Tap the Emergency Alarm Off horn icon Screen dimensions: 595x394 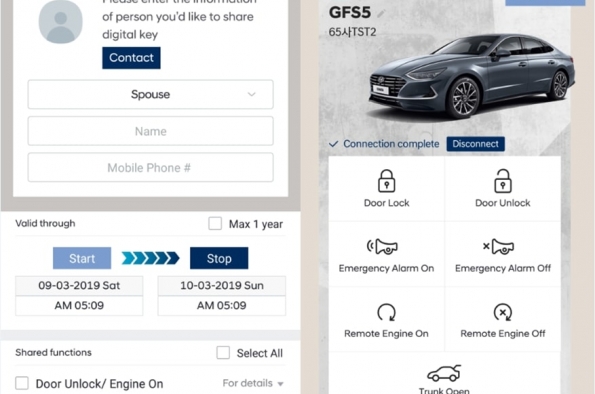[498, 246]
